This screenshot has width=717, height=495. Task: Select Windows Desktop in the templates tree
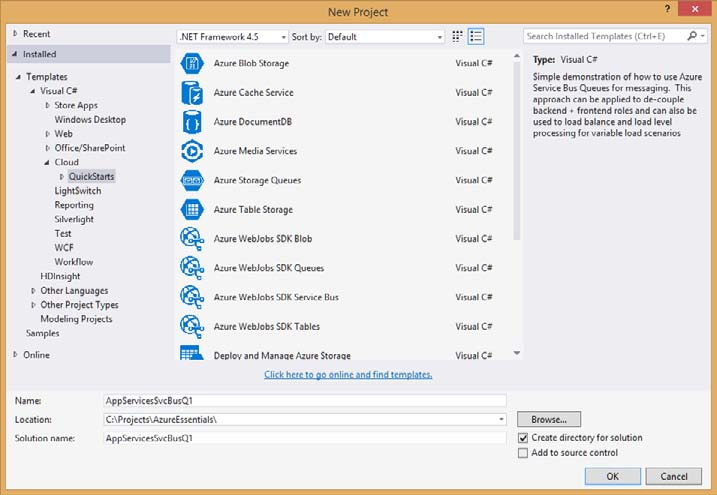click(90, 119)
